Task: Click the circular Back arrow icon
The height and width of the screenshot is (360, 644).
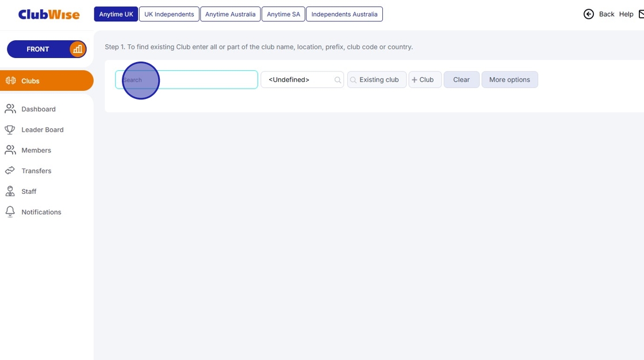Action: tap(588, 13)
